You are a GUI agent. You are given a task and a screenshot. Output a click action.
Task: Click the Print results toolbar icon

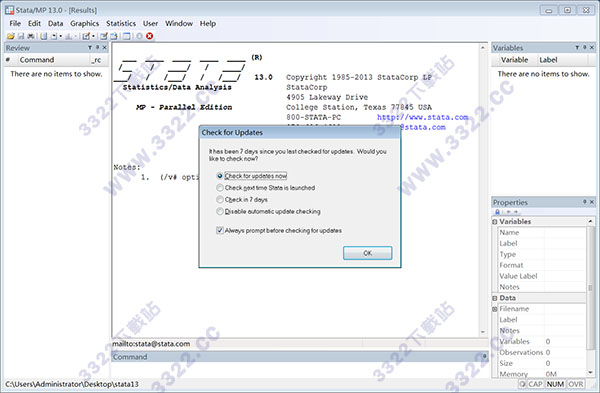(31, 36)
